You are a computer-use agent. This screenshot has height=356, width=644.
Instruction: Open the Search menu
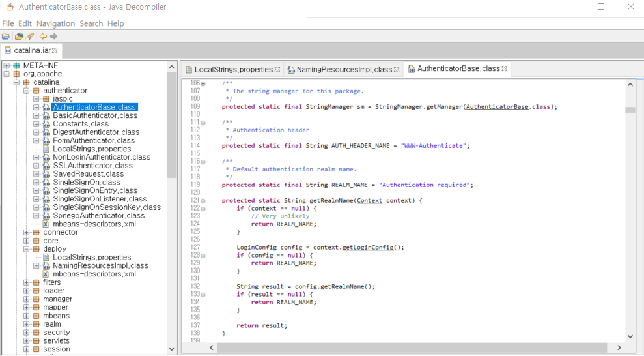(x=91, y=23)
